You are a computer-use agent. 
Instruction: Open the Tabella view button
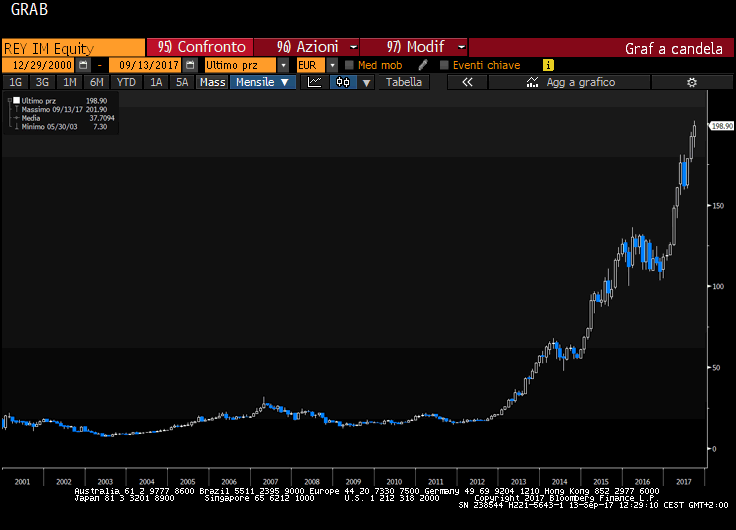[x=404, y=82]
